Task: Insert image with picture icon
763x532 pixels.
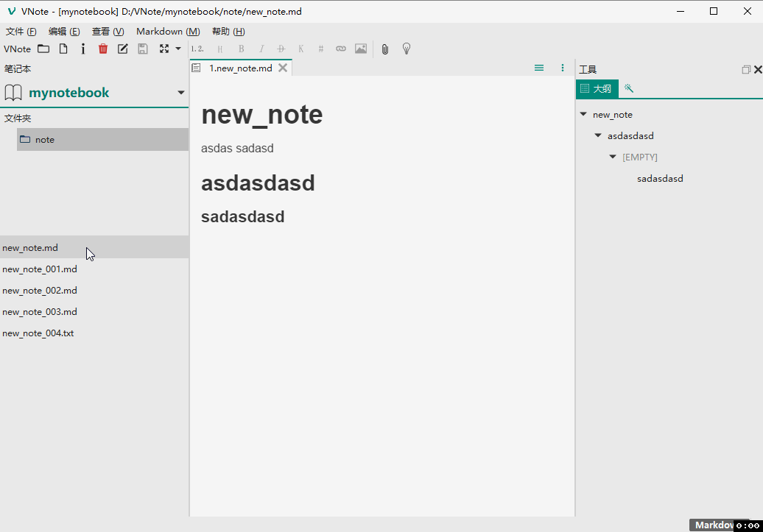Action: point(361,49)
